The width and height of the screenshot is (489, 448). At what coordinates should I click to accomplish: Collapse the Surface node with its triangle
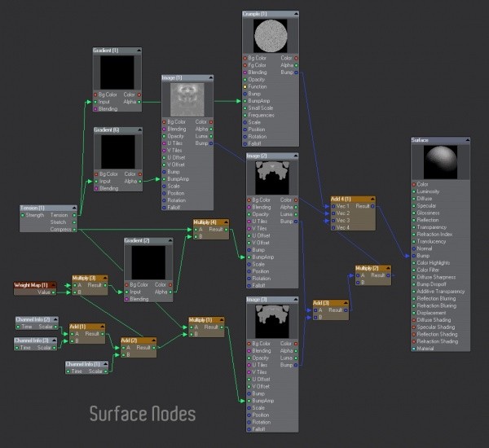467,140
